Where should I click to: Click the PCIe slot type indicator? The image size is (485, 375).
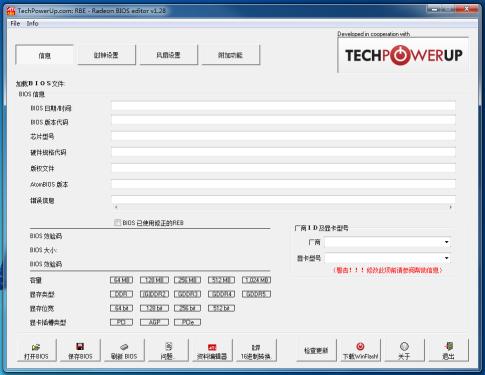tap(187, 322)
